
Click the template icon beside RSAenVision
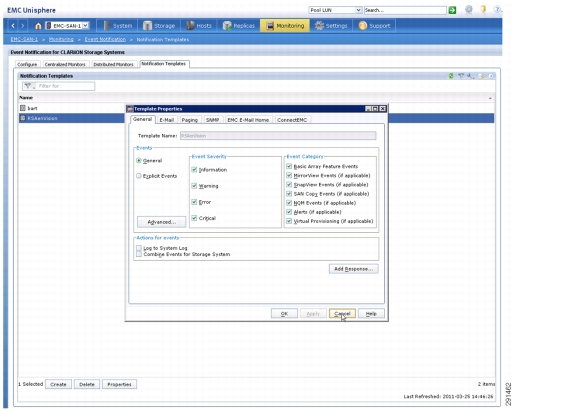[23, 118]
